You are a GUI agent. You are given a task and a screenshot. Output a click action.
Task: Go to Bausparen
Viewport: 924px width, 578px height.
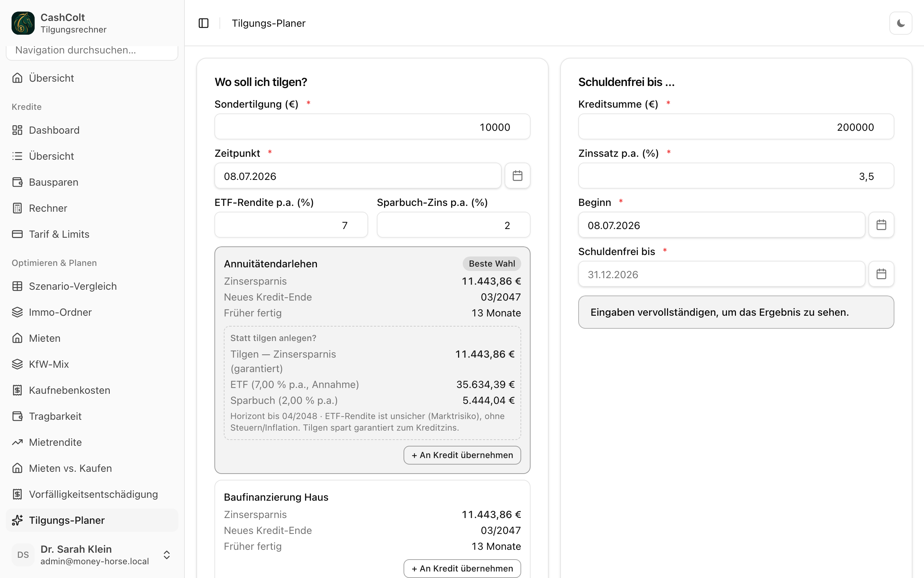[92, 182]
